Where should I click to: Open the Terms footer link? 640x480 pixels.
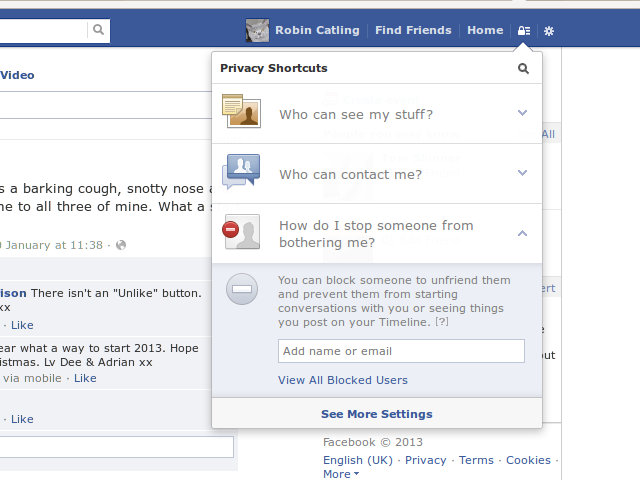(x=476, y=460)
